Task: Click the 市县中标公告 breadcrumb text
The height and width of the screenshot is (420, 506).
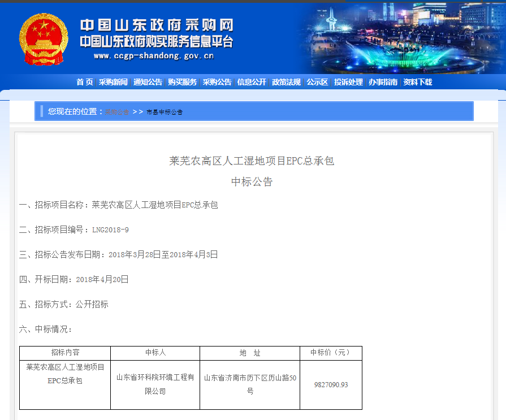Action: 165,112
